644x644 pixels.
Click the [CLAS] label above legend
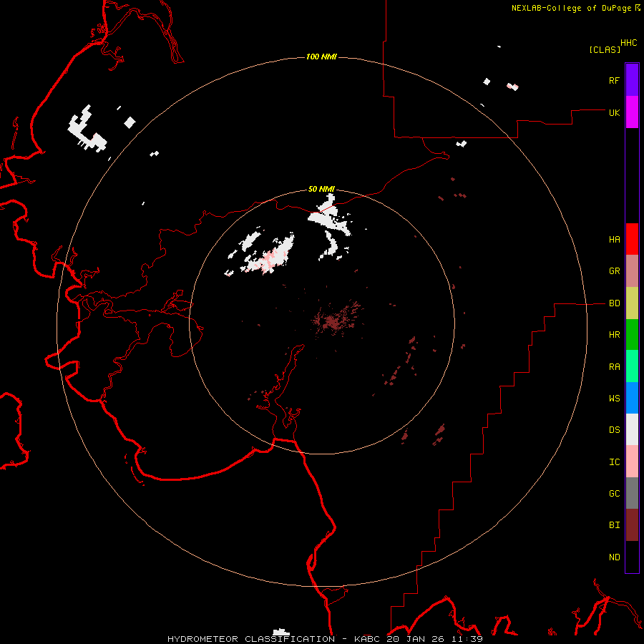605,49
